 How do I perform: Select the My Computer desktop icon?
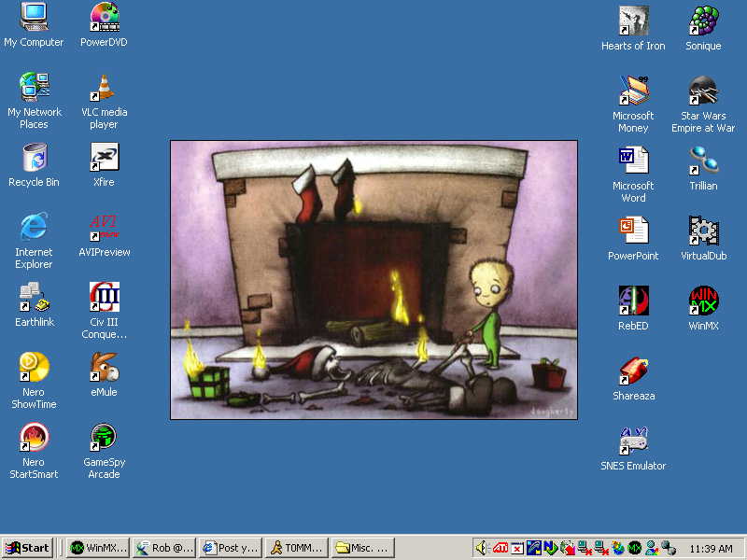coord(34,18)
